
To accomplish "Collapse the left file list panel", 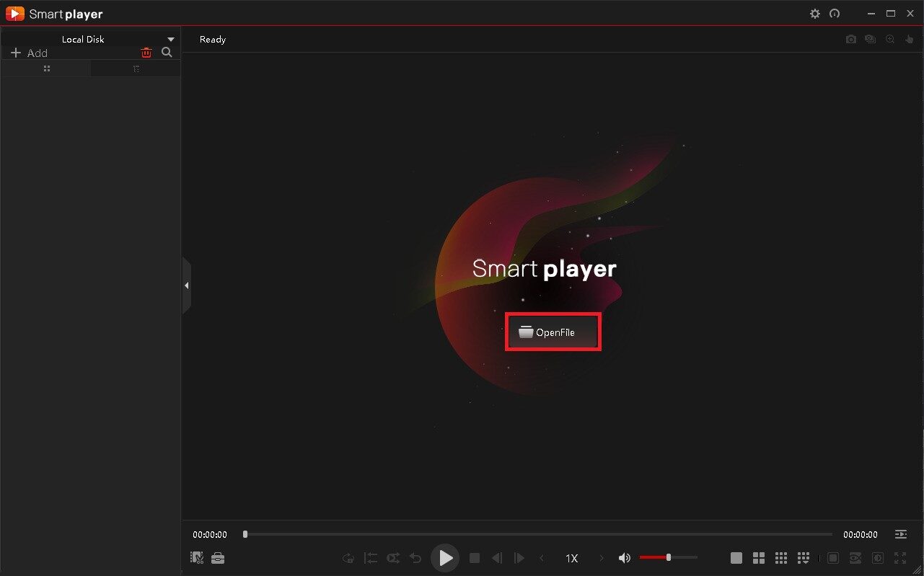I will coord(186,285).
